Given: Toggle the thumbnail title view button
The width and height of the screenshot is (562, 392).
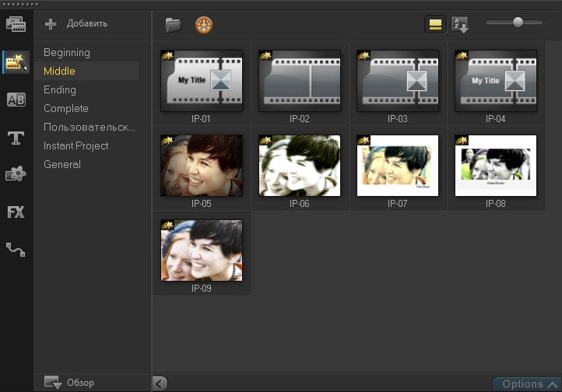Looking at the screenshot, I should click(x=435, y=25).
